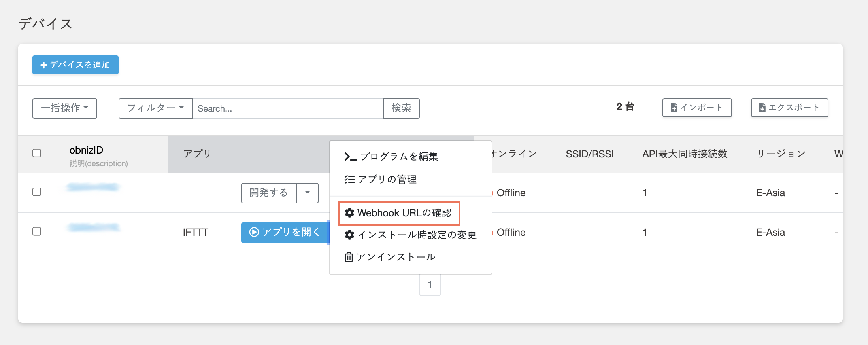Select プログラムを編集 menu item
Viewport: 868px width, 345px height.
(x=391, y=157)
